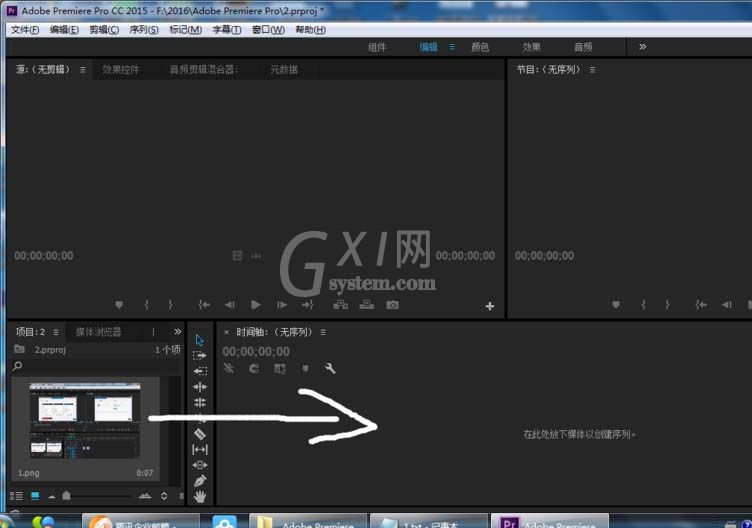Toggle timeline Snap magnet button

click(x=254, y=368)
